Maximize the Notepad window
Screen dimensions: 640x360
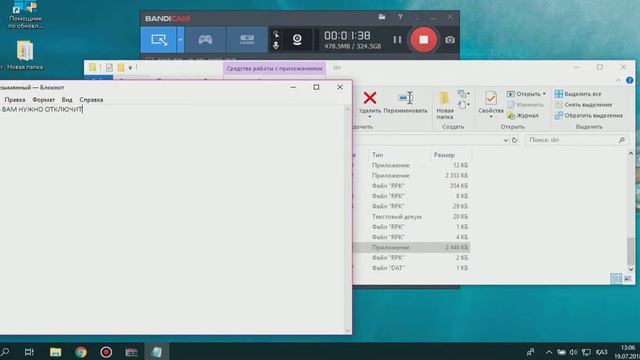point(316,87)
